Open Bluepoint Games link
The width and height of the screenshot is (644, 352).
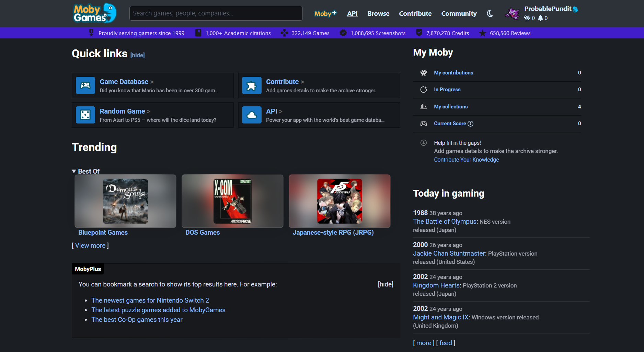click(103, 232)
